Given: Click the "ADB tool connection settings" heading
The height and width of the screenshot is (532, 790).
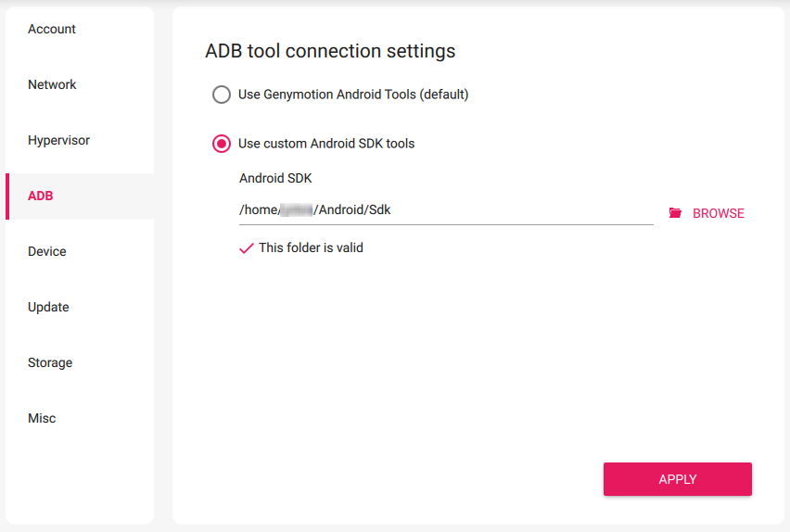Looking at the screenshot, I should [330, 51].
